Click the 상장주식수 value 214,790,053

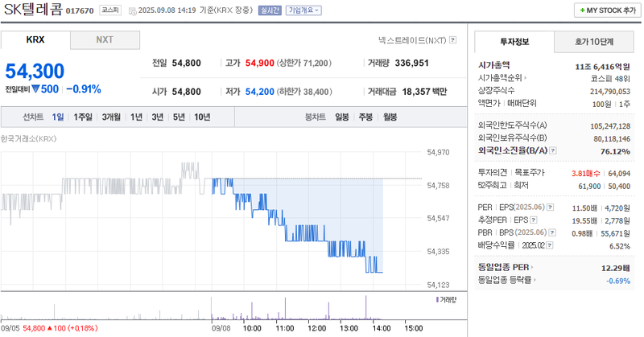click(610, 92)
